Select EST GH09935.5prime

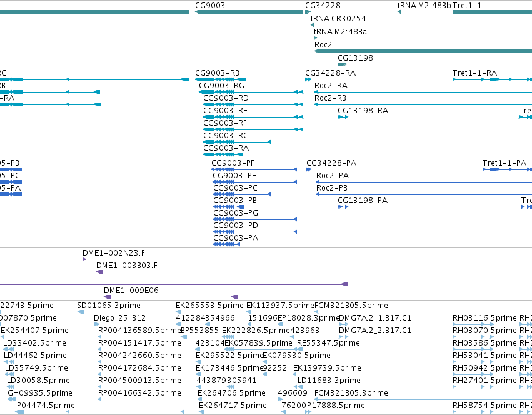coord(39,393)
